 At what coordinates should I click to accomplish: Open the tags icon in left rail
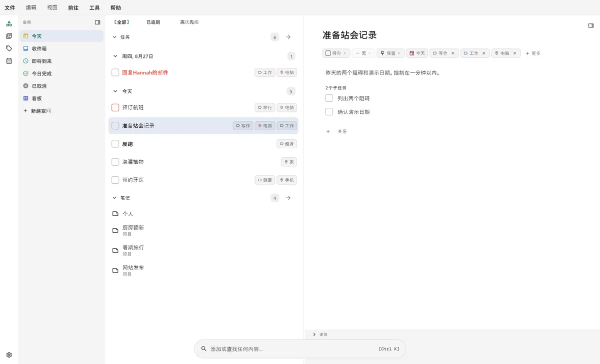click(x=9, y=48)
